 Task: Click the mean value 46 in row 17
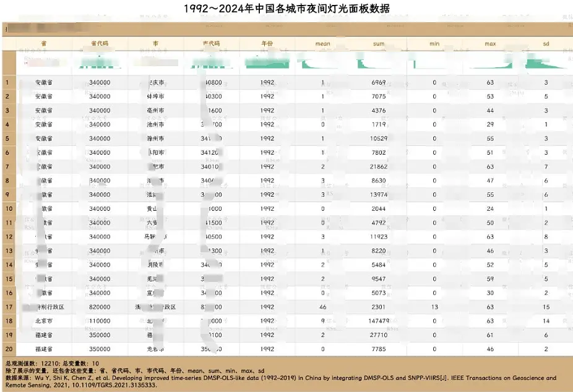pyautogui.click(x=322, y=307)
